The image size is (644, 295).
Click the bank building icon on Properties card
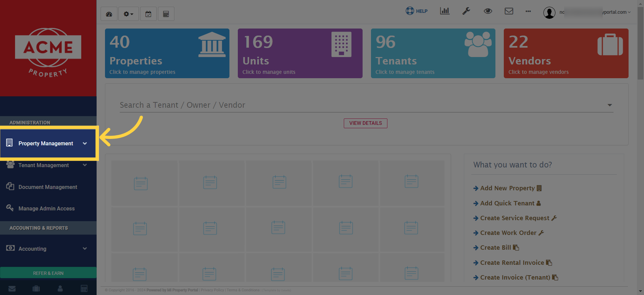[212, 45]
